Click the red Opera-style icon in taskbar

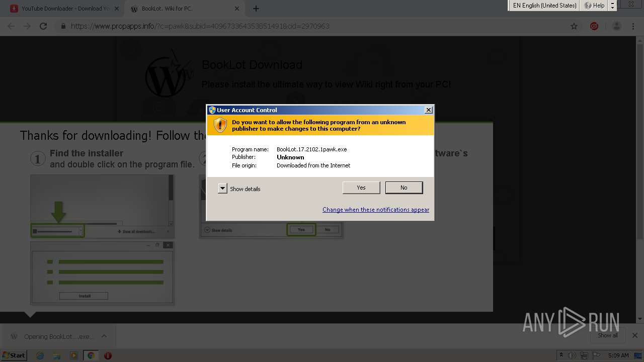pyautogui.click(x=108, y=355)
